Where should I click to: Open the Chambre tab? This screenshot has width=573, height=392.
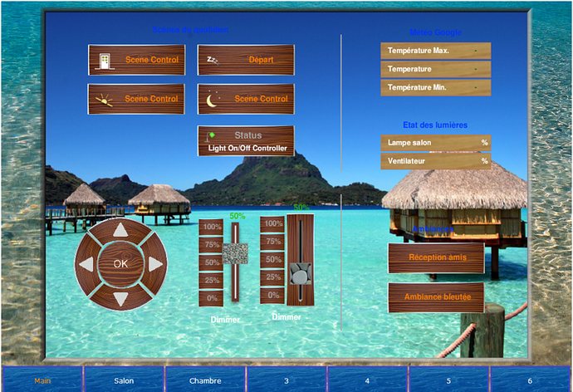coord(205,380)
